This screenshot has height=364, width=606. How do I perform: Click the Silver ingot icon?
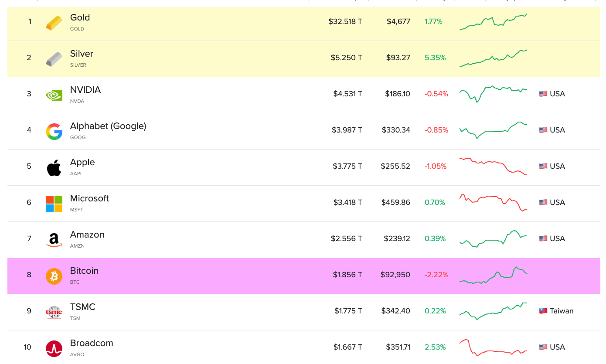[x=54, y=58]
